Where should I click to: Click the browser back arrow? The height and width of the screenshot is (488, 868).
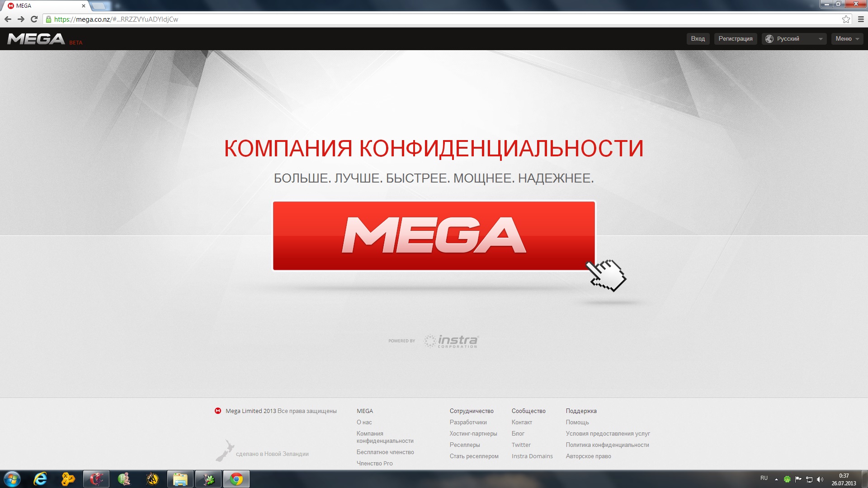8,19
